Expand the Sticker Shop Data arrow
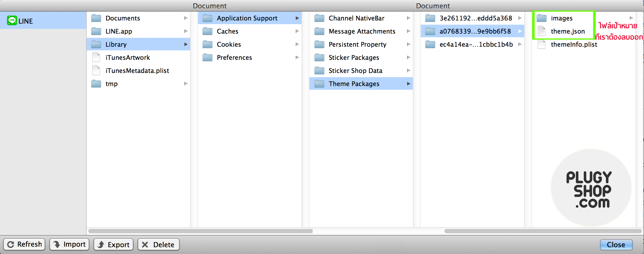 click(408, 71)
